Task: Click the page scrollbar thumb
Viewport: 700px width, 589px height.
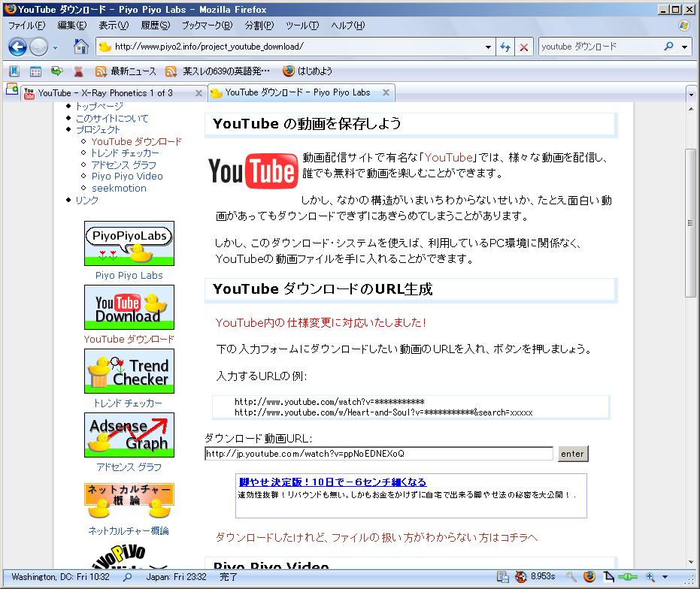Action: coord(691,223)
